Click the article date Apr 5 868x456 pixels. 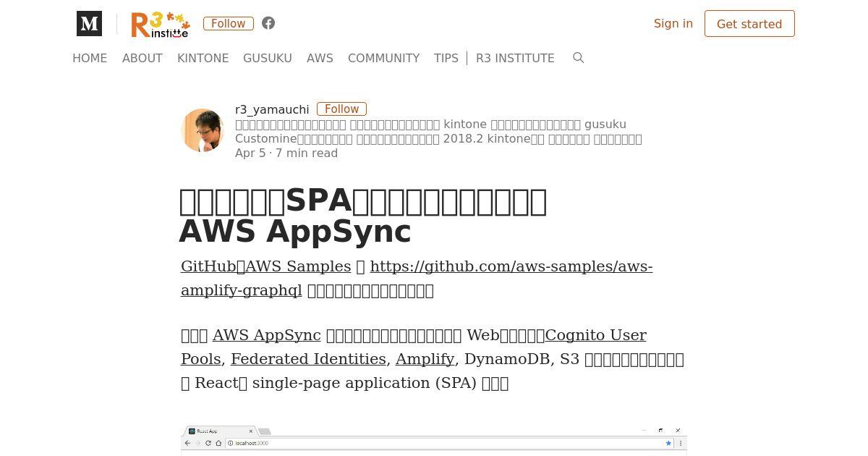coord(250,153)
